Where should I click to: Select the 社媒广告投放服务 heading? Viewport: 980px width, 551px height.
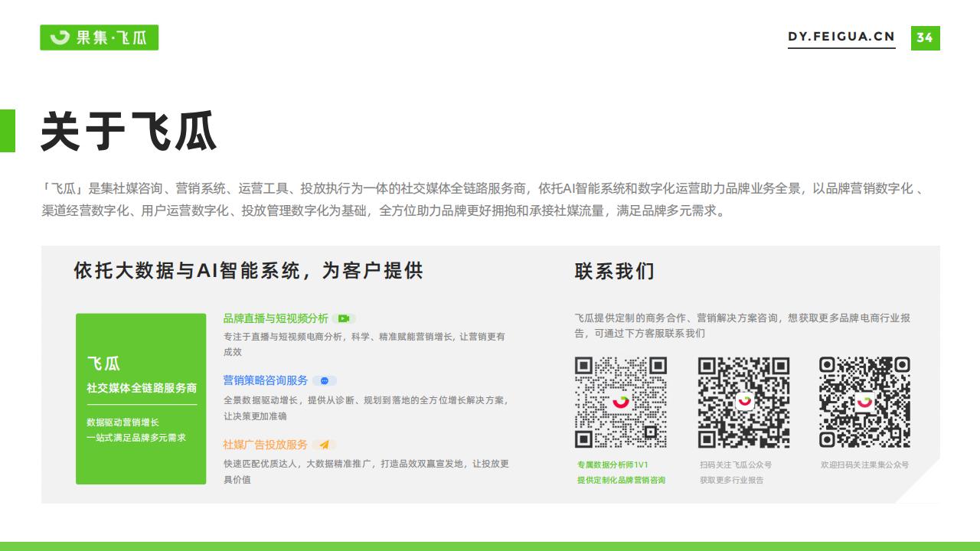(x=266, y=445)
